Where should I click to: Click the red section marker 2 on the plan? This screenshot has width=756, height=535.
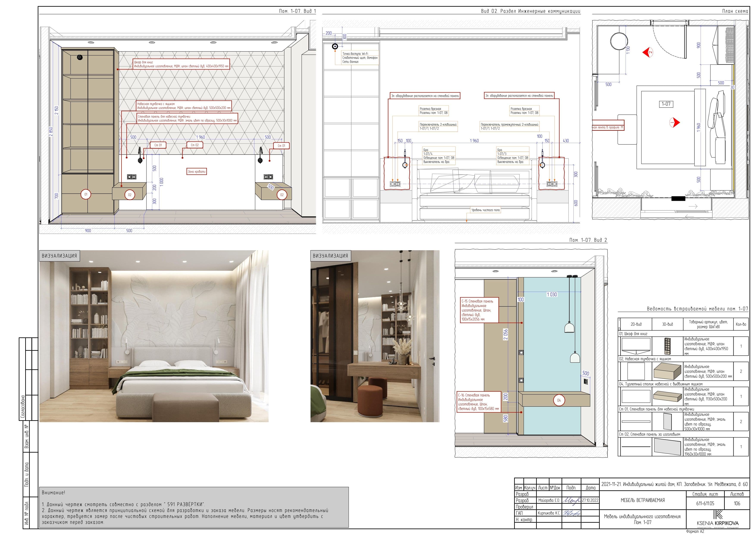click(648, 52)
